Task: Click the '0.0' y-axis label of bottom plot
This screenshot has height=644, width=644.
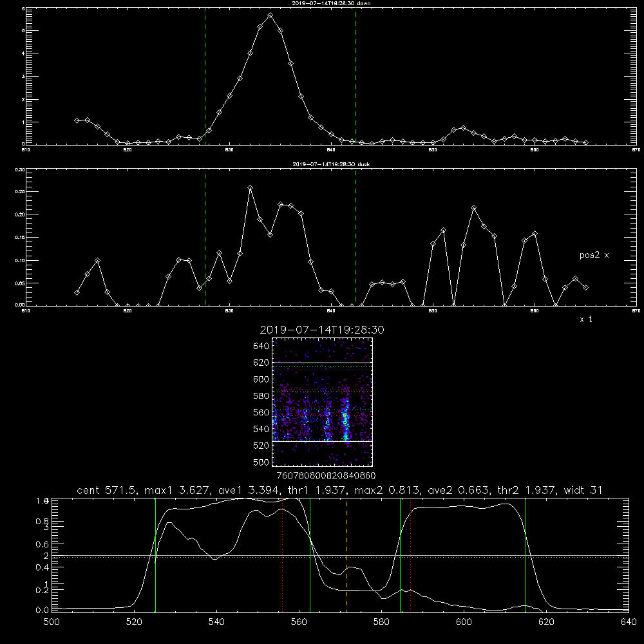Action: pos(42,611)
